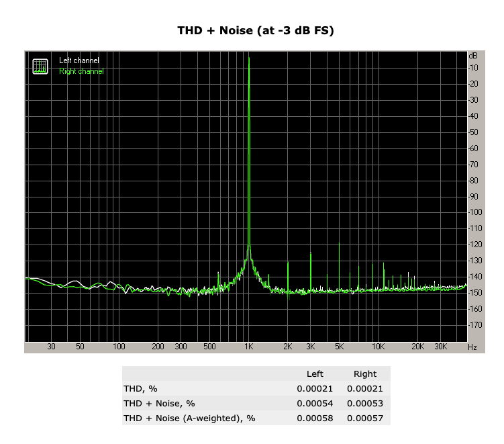
Task: Click the Left THD + Noise value 0.00054
Action: point(315,404)
